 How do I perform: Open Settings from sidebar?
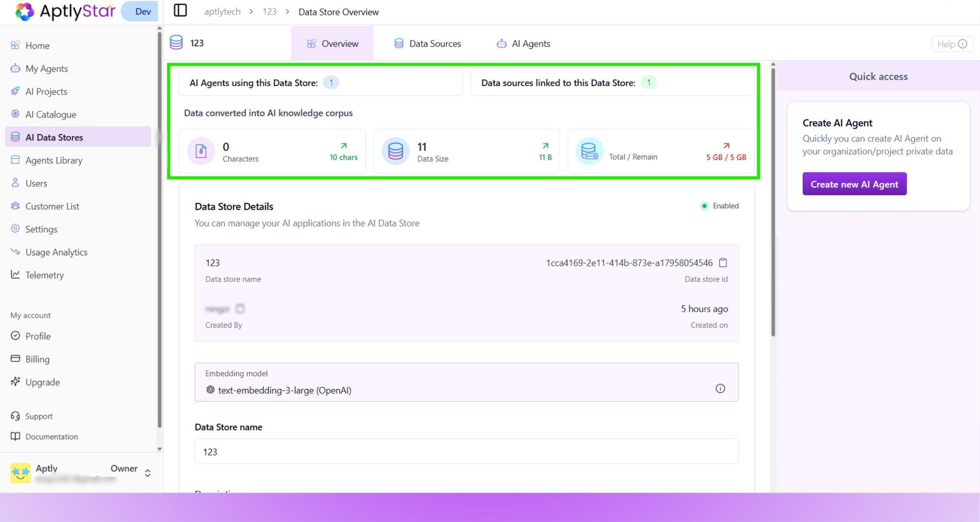78,229
